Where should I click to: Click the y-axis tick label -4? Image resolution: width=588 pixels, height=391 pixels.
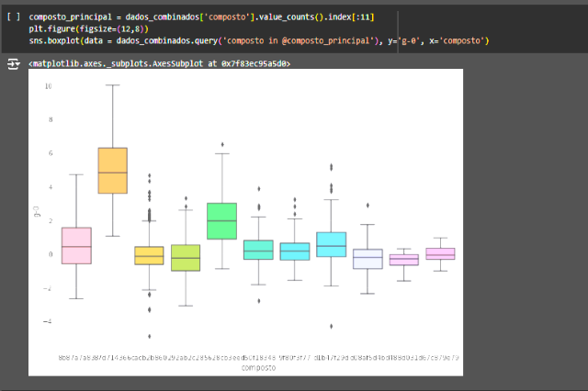click(47, 321)
